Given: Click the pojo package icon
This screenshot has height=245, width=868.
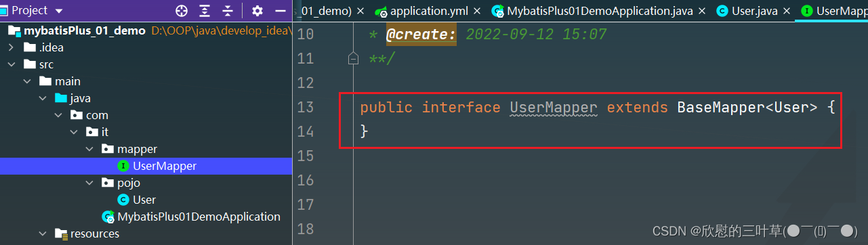Looking at the screenshot, I should 108,183.
